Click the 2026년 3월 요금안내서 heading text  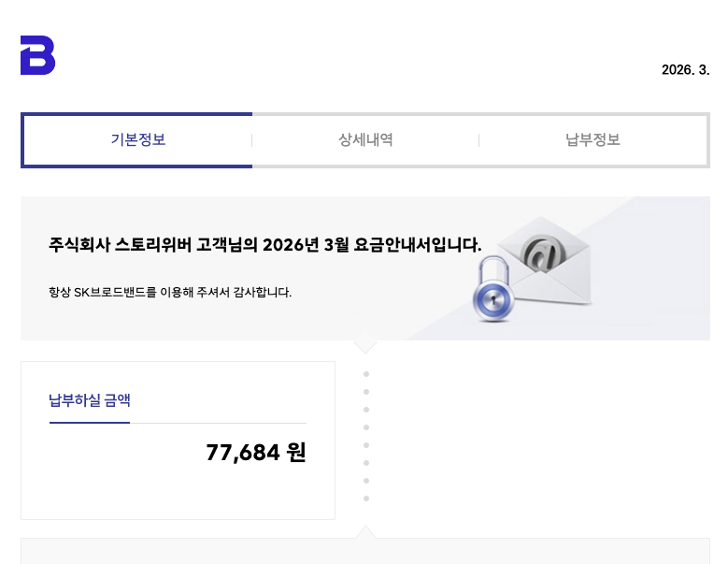point(372,245)
